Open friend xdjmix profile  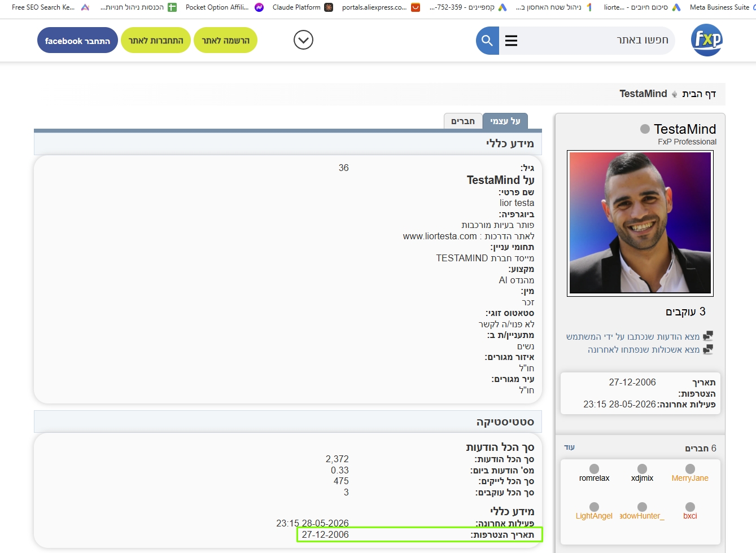pyautogui.click(x=642, y=478)
